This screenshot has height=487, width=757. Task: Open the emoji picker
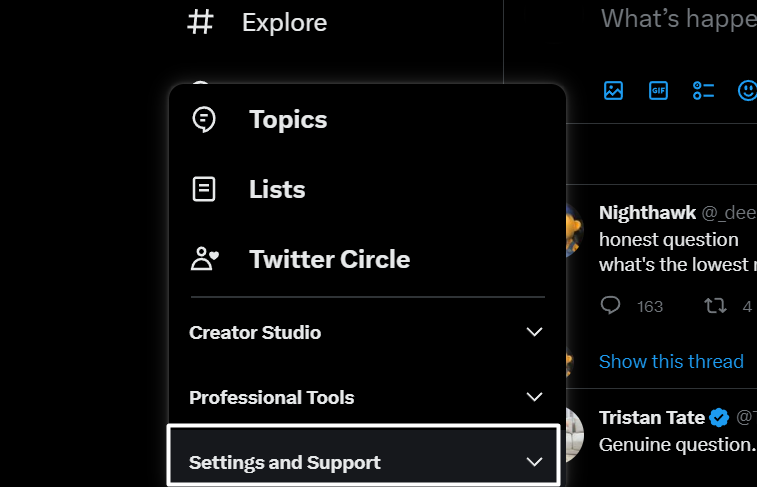(x=746, y=91)
